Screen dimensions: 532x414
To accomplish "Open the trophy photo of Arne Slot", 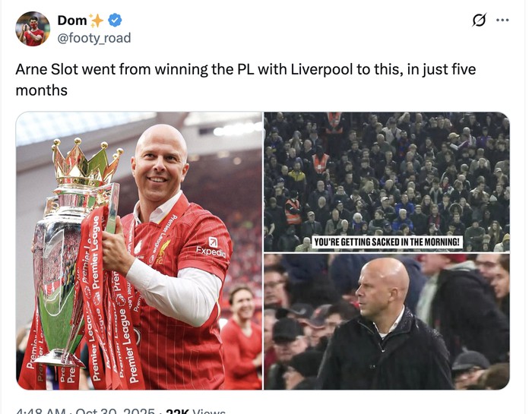I will [139, 251].
